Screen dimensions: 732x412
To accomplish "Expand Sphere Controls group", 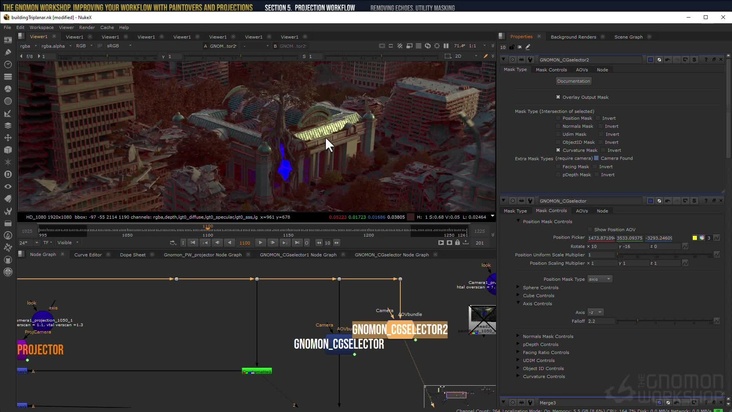I will 518,287.
